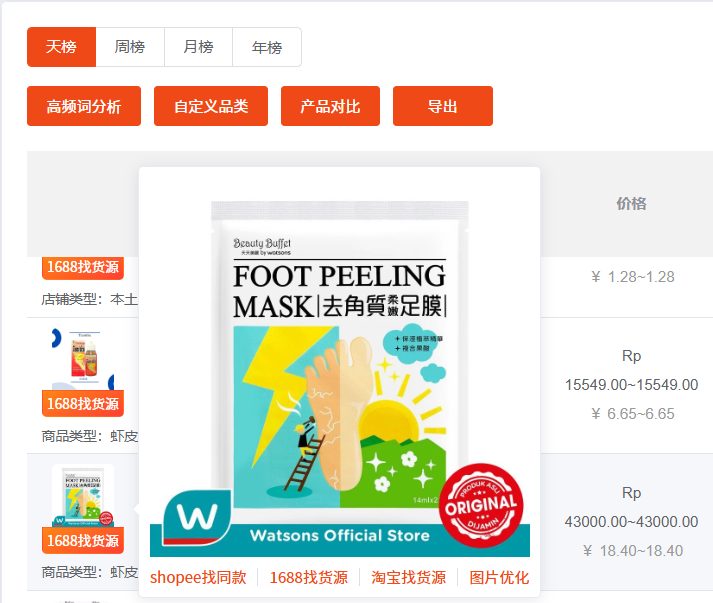The width and height of the screenshot is (713, 603).
Task: Click the 导出 export button
Action: tap(443, 106)
